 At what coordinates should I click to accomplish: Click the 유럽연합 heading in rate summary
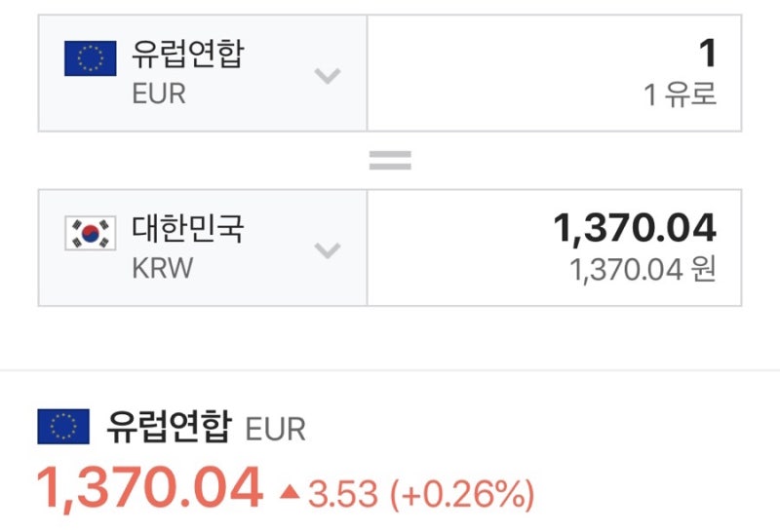click(x=169, y=426)
